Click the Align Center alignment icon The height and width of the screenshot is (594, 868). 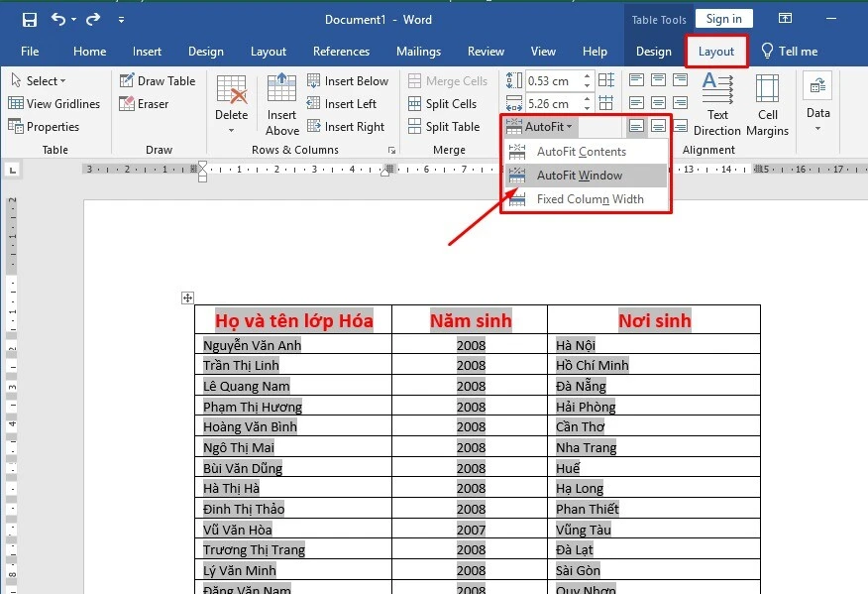658,103
